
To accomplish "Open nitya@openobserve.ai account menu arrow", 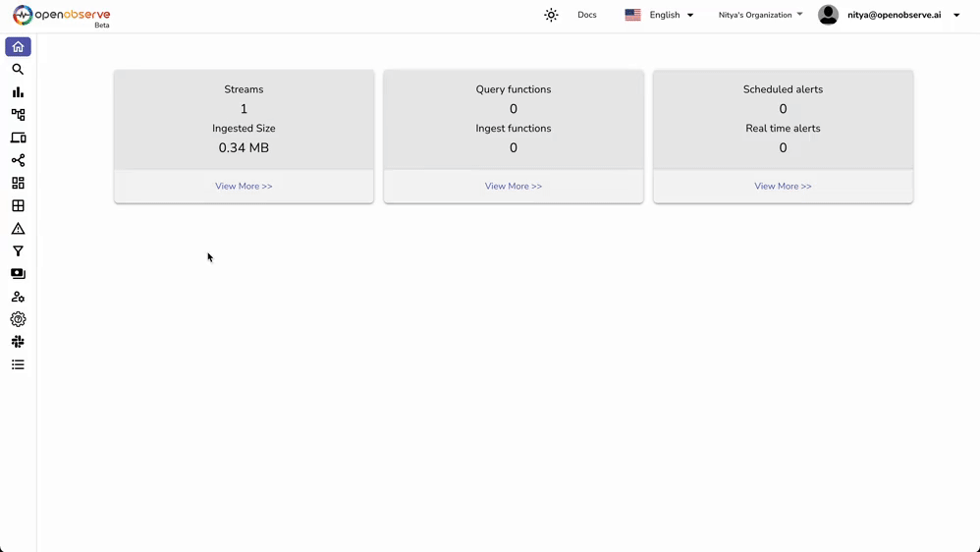I will [956, 15].
